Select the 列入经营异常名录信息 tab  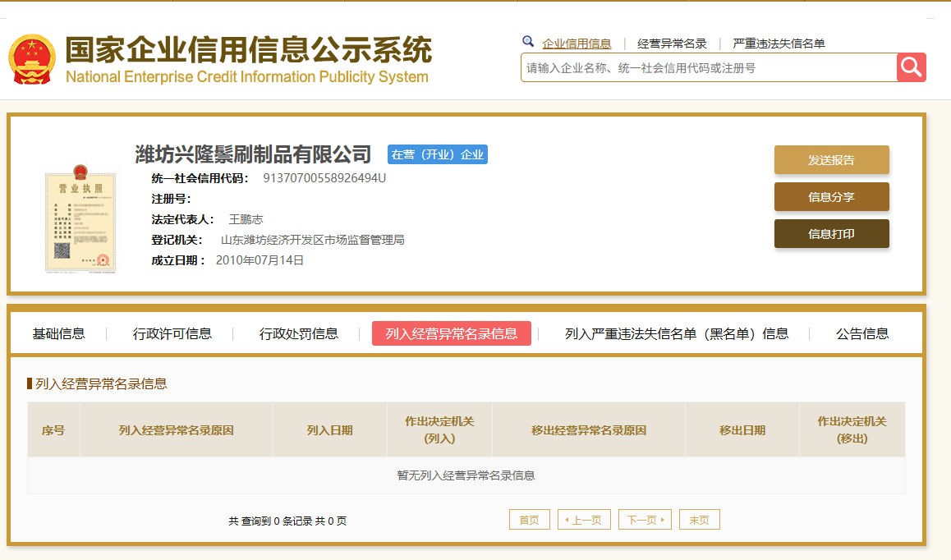click(451, 333)
